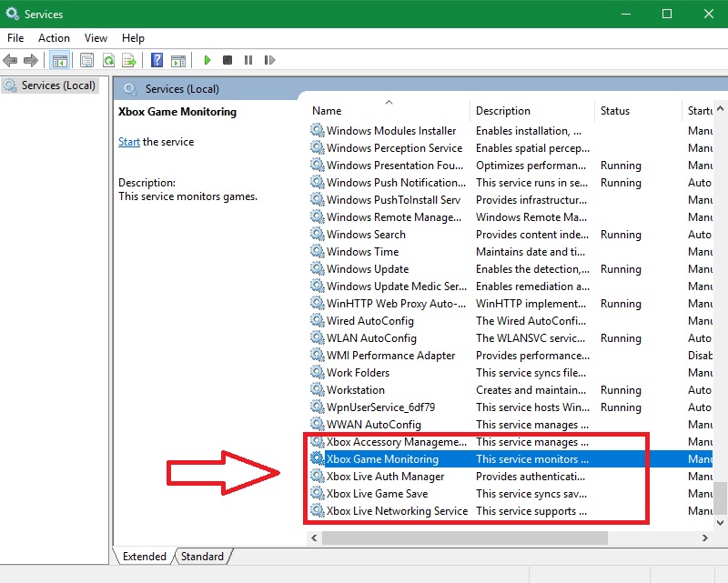Open the Help toolbar icon
The width and height of the screenshot is (728, 583).
(x=157, y=60)
